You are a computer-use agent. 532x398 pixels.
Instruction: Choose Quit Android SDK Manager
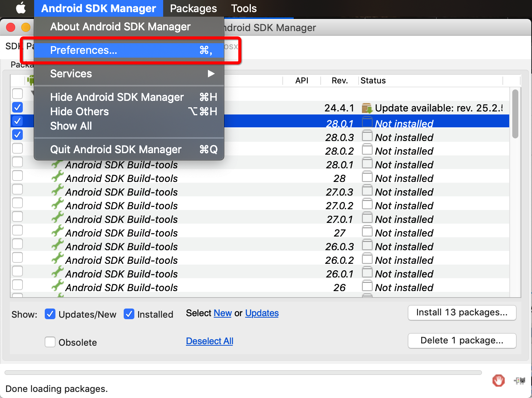coord(129,149)
